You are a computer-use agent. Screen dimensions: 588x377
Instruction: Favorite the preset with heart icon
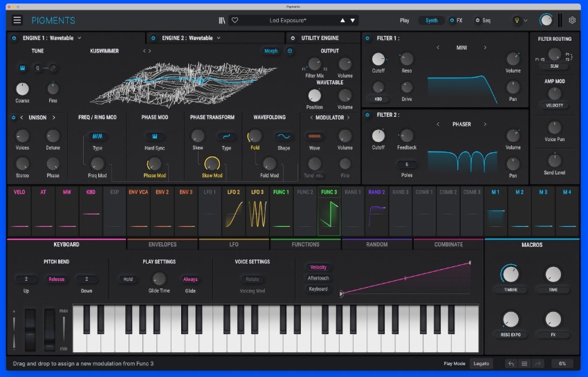[235, 20]
